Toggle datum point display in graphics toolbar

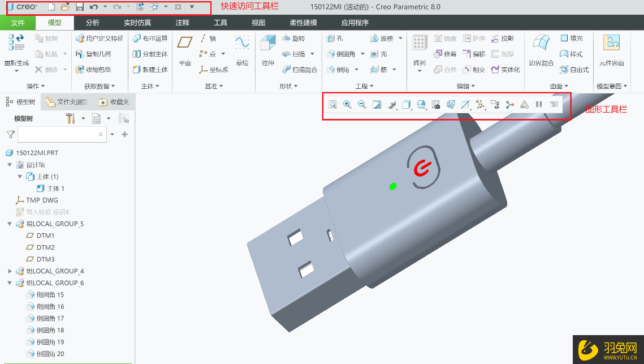pyautogui.click(x=481, y=105)
